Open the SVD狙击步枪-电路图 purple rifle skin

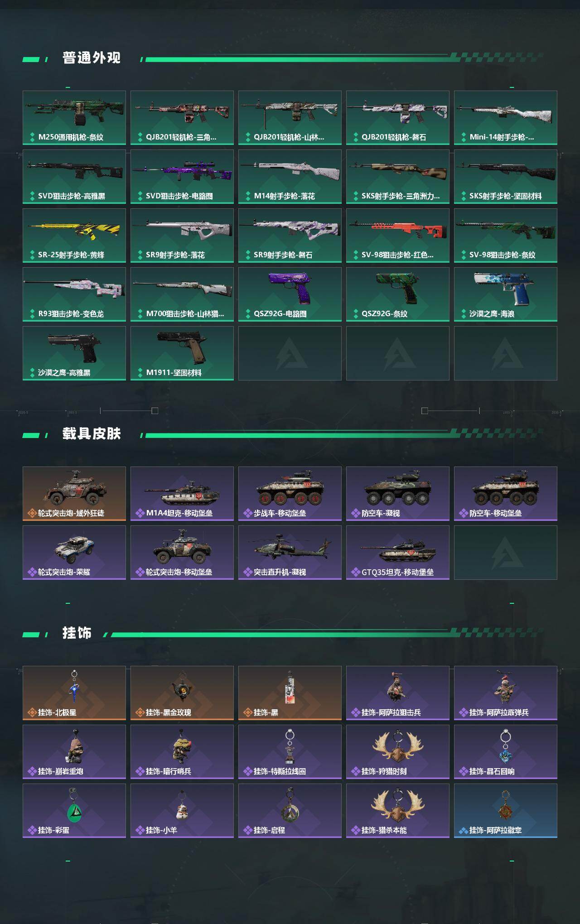tap(182, 177)
